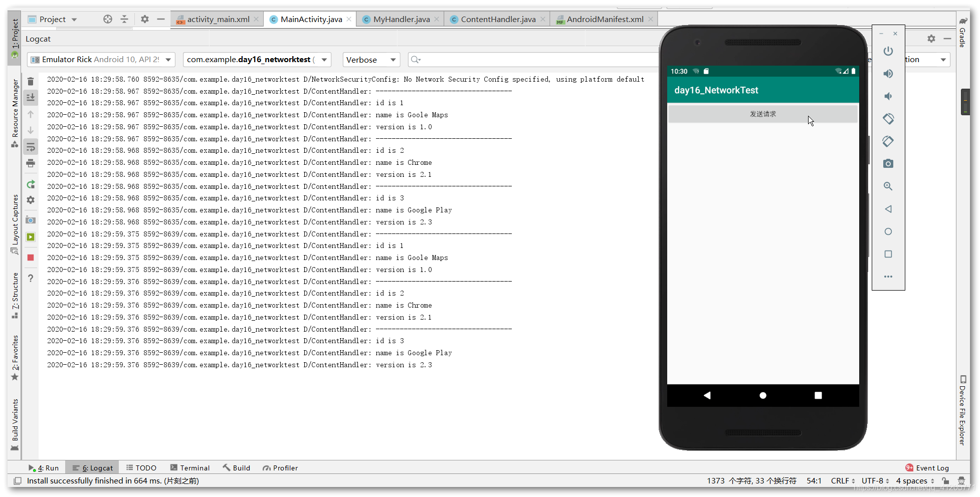
Task: Open the Profiler tool window
Action: coord(280,468)
